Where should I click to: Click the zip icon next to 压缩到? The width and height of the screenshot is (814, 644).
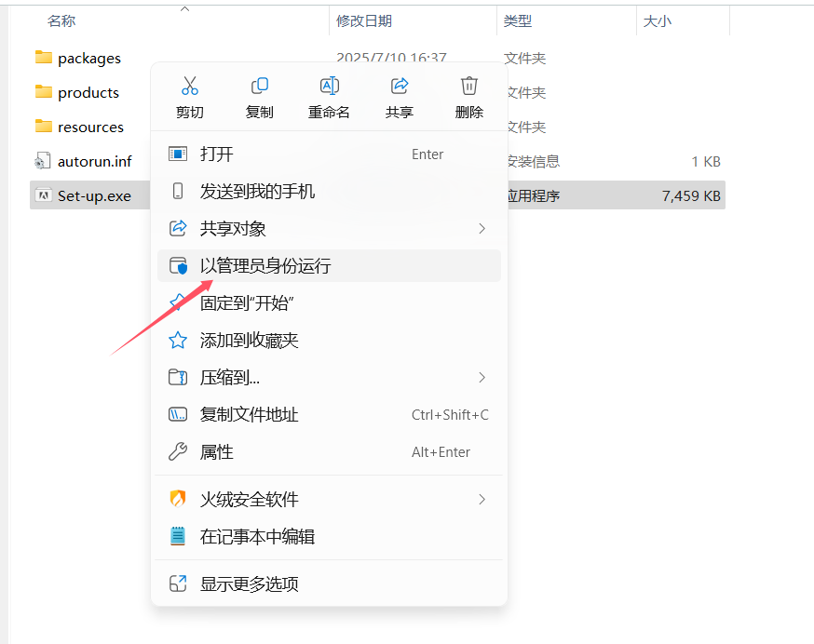177,377
